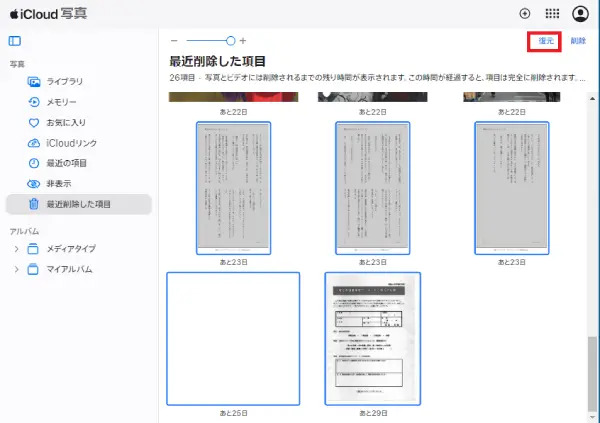The width and height of the screenshot is (600, 423).
Task: Click the 最近の項目 clock icon
Action: 34,163
